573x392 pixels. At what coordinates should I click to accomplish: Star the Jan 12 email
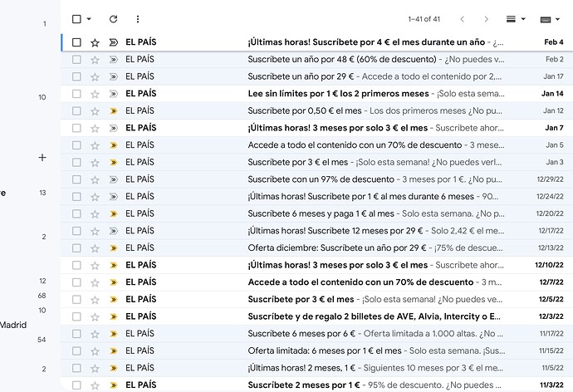point(95,111)
